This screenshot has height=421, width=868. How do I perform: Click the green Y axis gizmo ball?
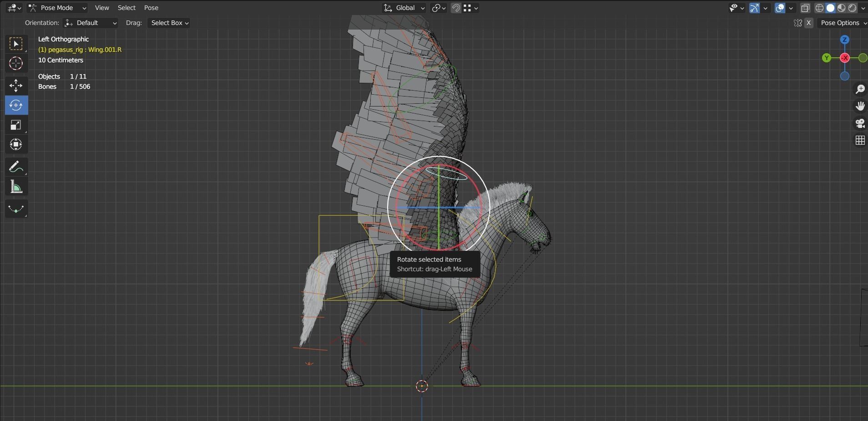[827, 58]
